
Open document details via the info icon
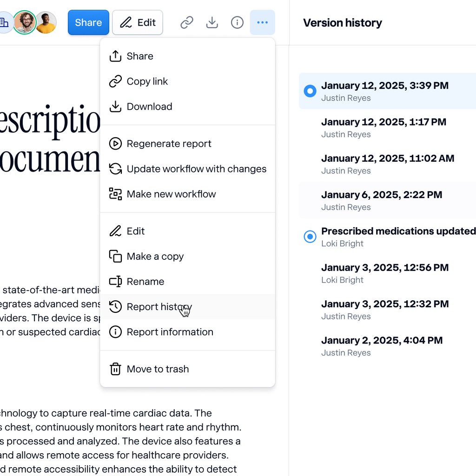point(237,22)
